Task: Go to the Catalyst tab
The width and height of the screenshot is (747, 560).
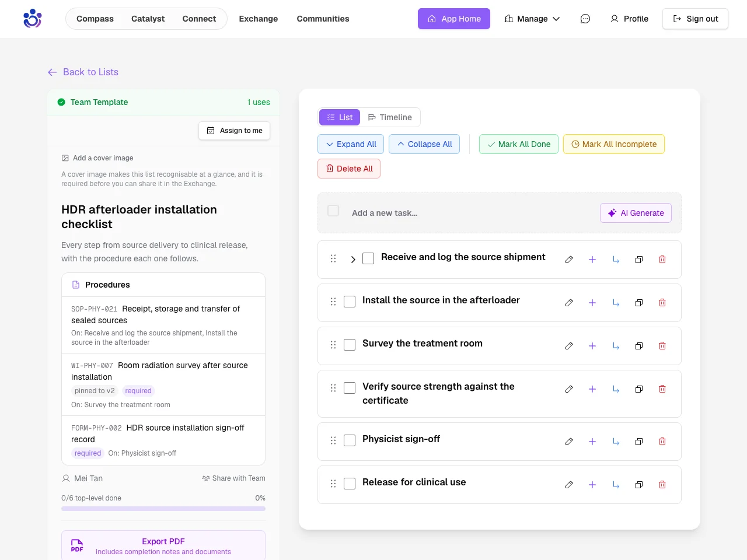Action: coord(148,19)
